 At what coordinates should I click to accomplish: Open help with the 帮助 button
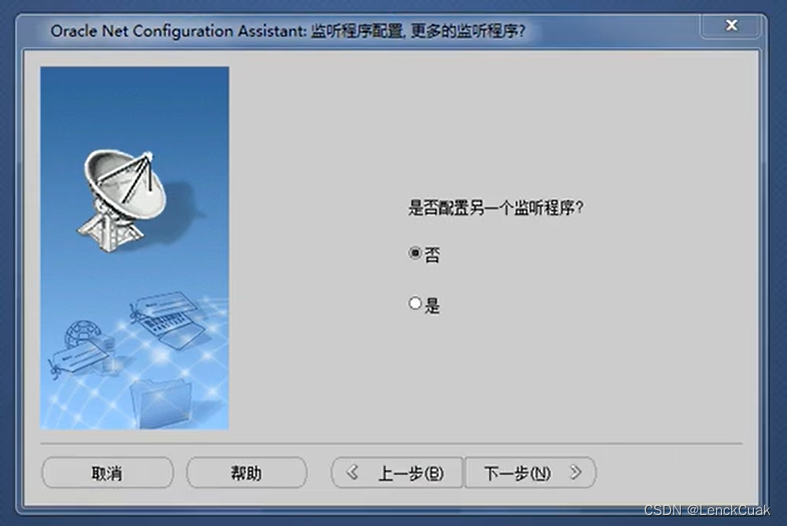pyautogui.click(x=246, y=472)
